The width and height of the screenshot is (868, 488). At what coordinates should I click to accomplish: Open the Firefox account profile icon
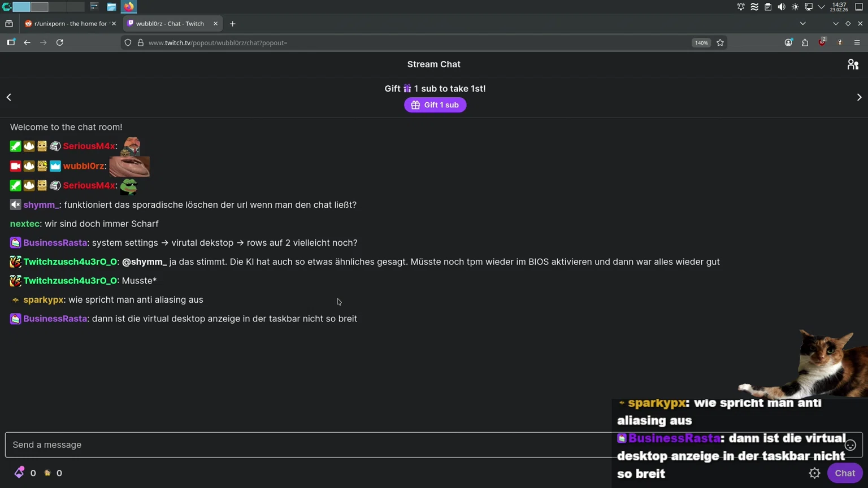point(788,42)
